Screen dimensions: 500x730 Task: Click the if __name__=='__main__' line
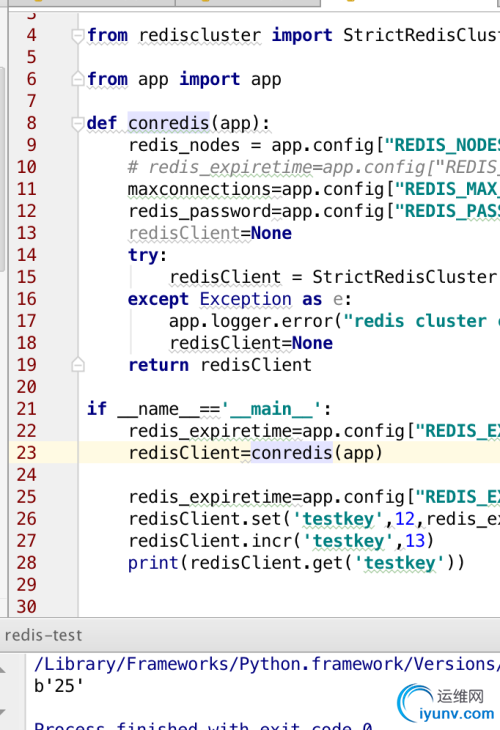click(x=209, y=409)
